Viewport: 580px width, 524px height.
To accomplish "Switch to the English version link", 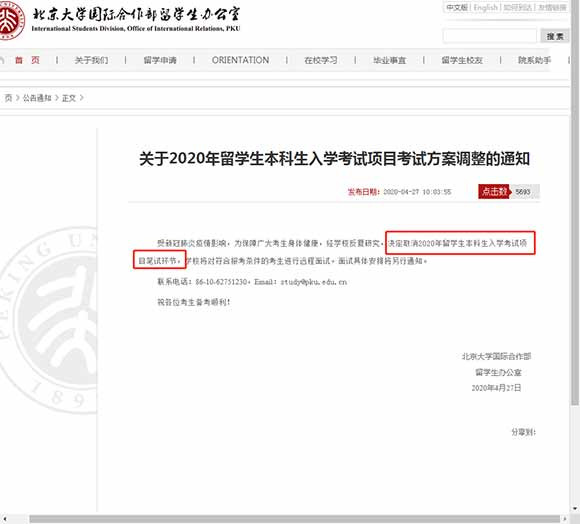I will pos(485,7).
